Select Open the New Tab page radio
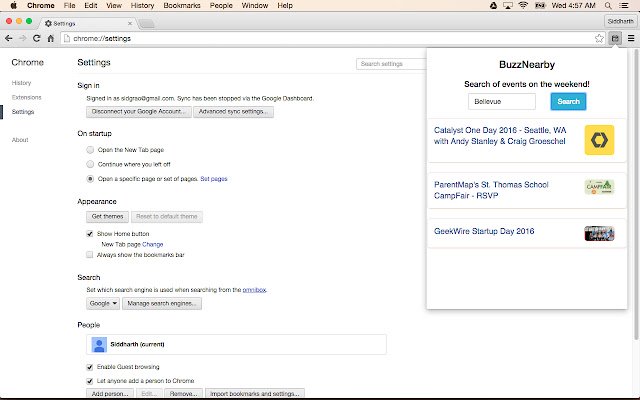 pos(90,150)
